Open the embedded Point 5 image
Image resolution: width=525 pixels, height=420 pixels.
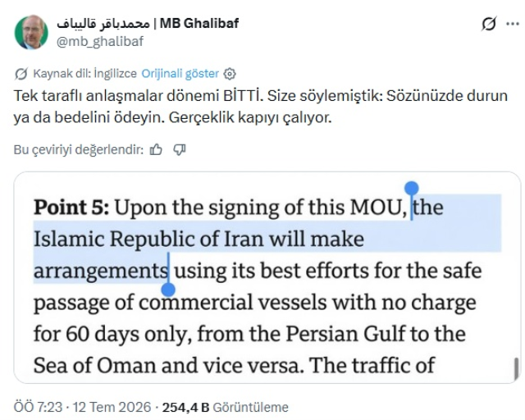(267, 277)
